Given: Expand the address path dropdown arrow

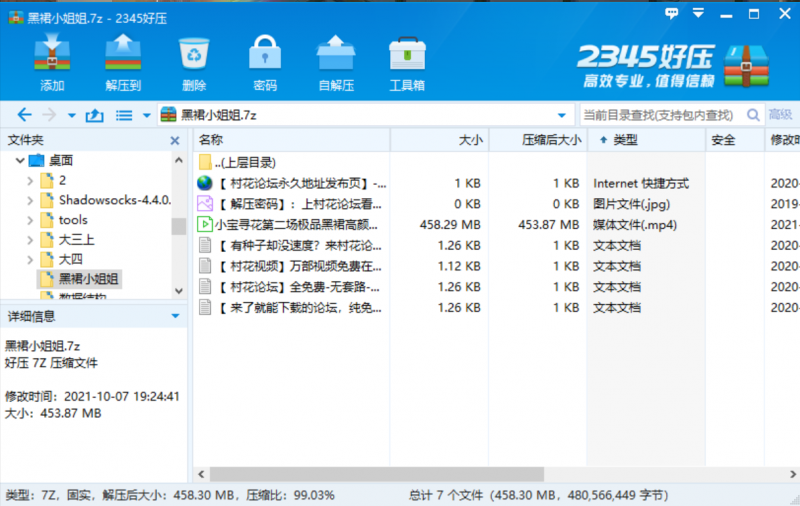Looking at the screenshot, I should point(562,115).
